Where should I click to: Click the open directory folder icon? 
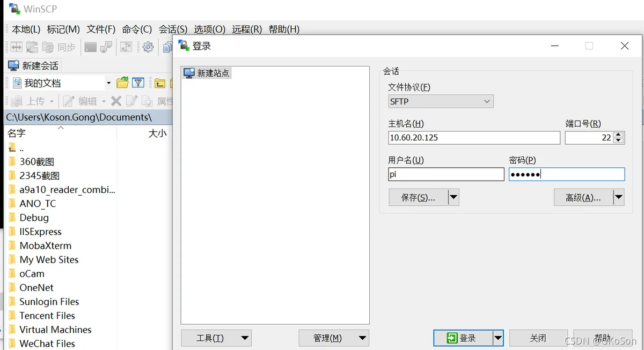coord(122,83)
